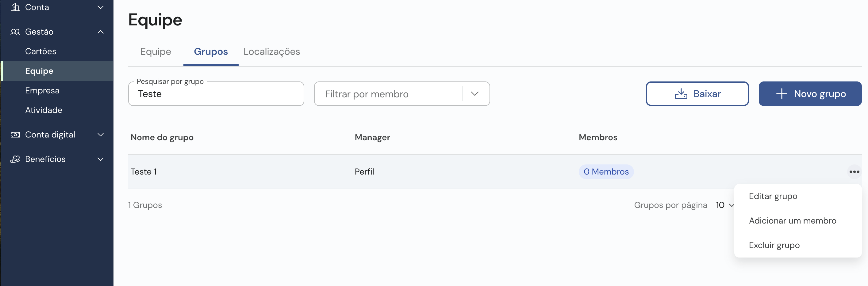Open the three-dots menu for Teste 1
Screen dimensions: 868x286
[x=854, y=171]
